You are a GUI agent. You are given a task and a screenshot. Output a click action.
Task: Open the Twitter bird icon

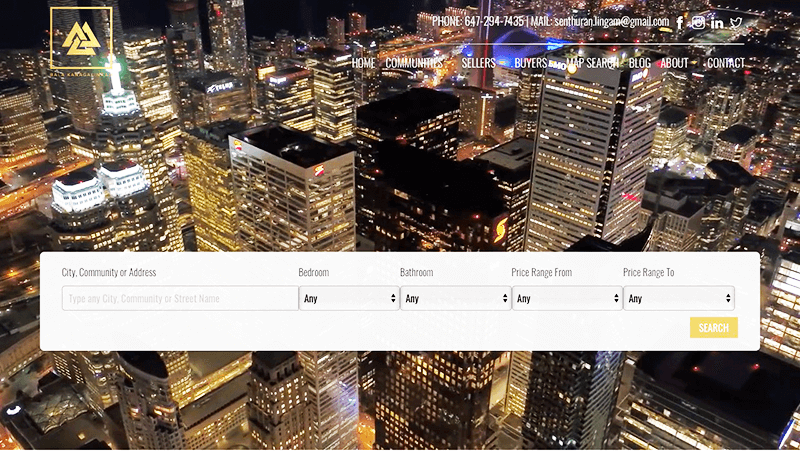736,22
